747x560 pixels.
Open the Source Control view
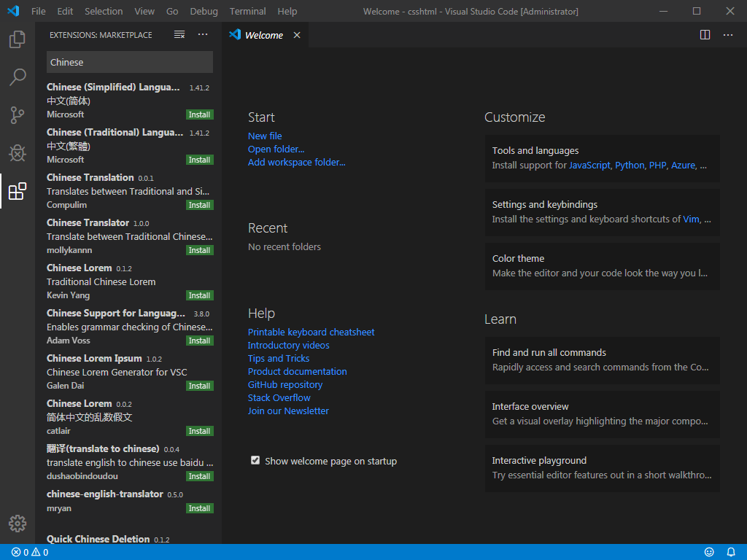18,114
